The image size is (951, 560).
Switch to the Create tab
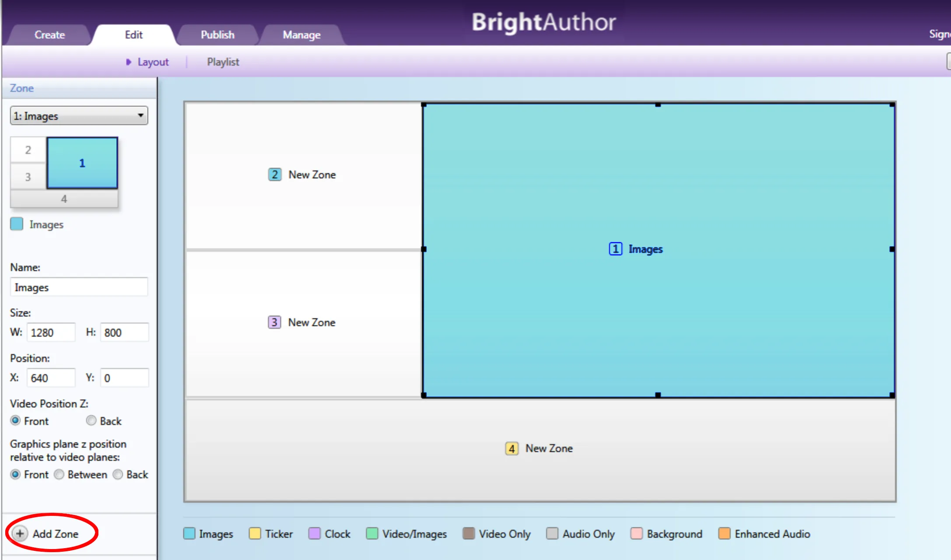point(49,35)
